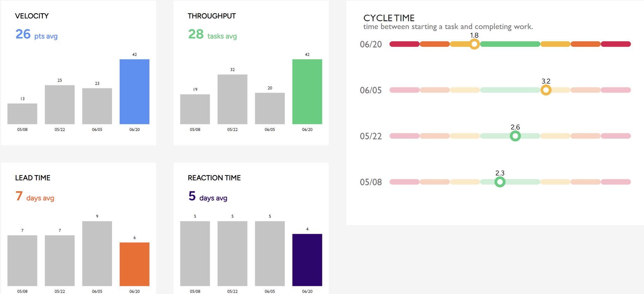The height and width of the screenshot is (294, 644).
Task: Click the Reaction Time 5 days avg value
Action: [208, 196]
